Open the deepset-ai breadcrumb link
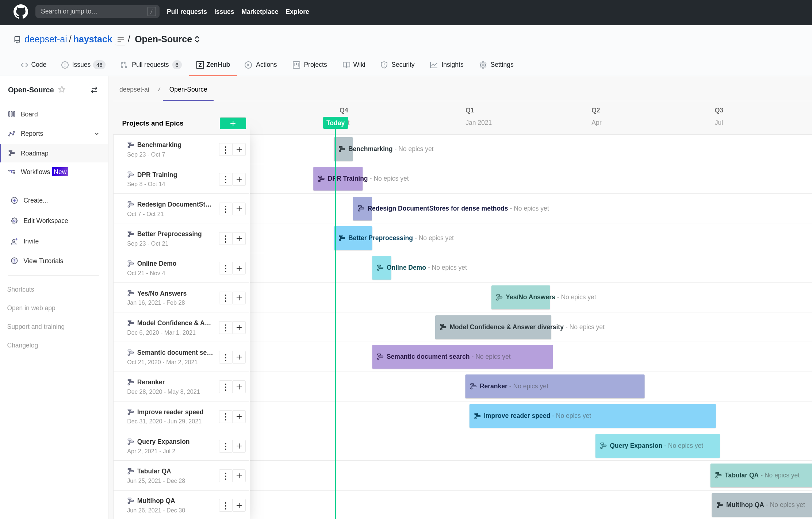 click(134, 89)
